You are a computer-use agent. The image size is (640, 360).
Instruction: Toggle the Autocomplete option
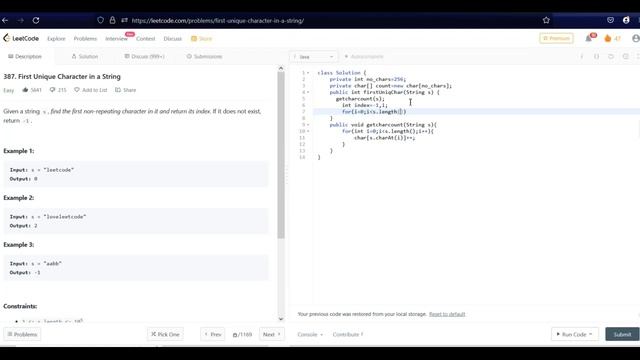pos(364,56)
